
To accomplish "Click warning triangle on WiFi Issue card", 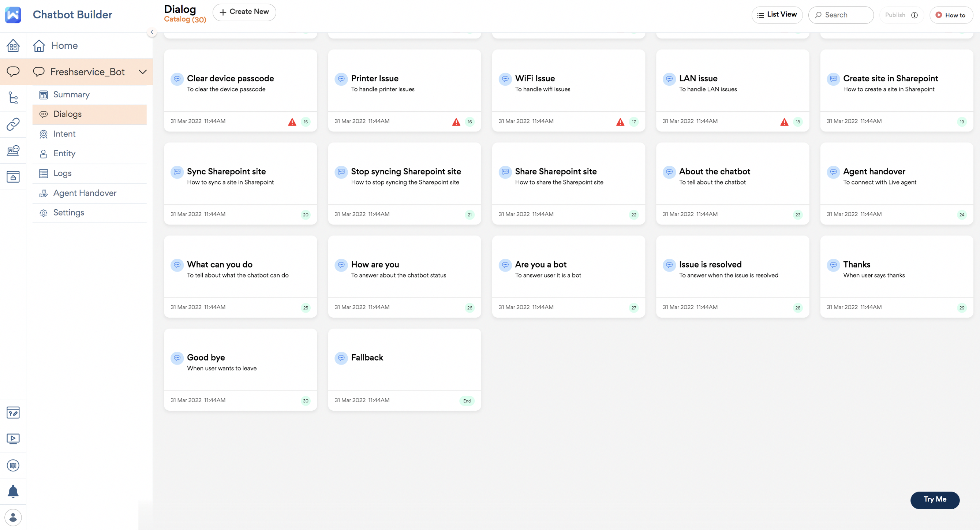I will tap(620, 122).
